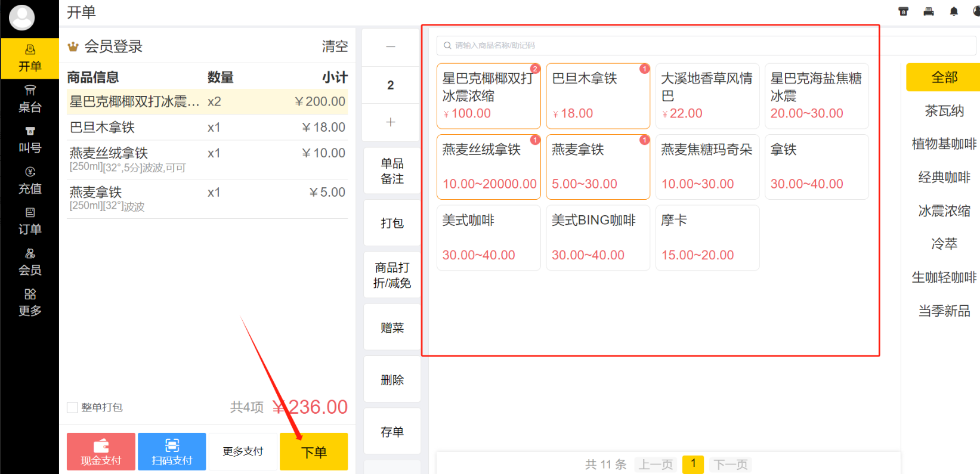Focus the product name search field
Viewport: 980px width, 474px height.
coord(706,45)
